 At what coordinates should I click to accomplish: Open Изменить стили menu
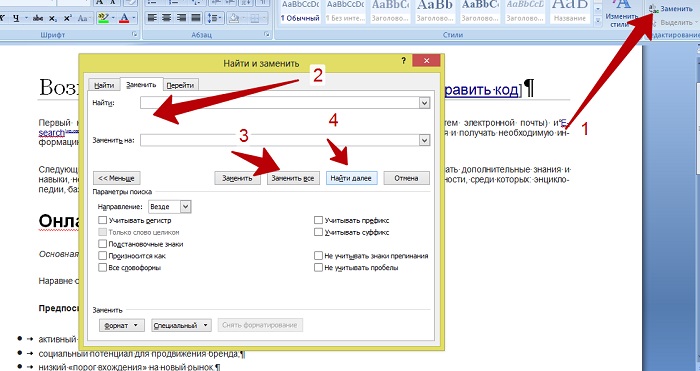(620, 13)
